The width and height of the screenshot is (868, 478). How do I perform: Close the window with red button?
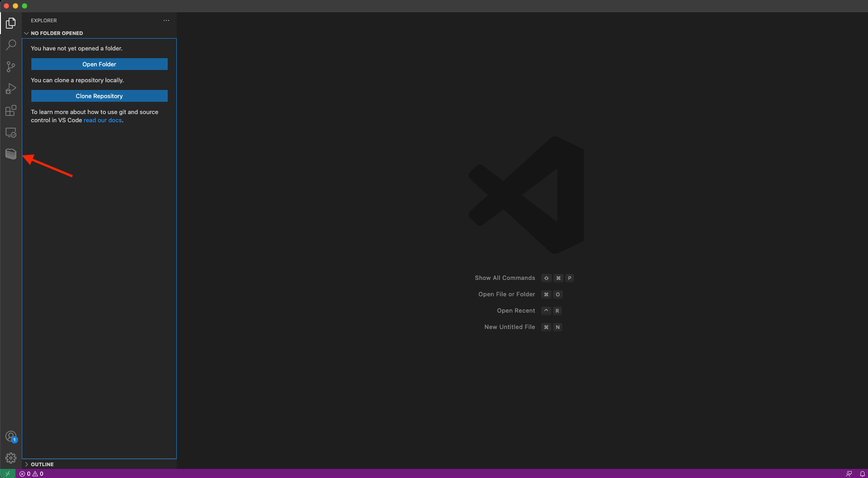pyautogui.click(x=6, y=6)
